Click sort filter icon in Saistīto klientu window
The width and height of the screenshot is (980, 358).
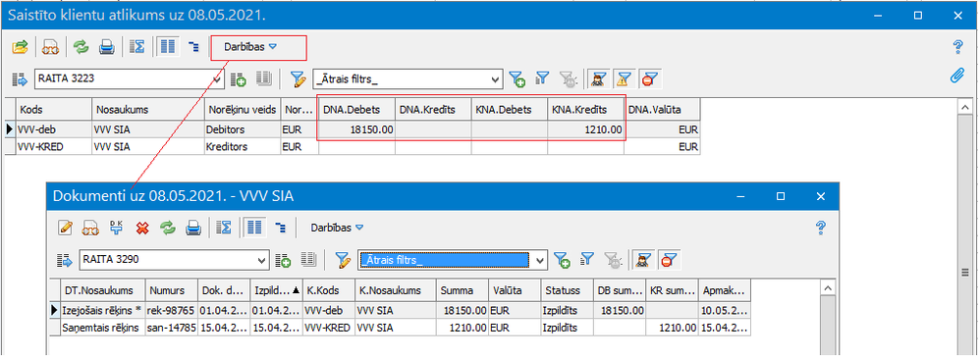pyautogui.click(x=542, y=78)
